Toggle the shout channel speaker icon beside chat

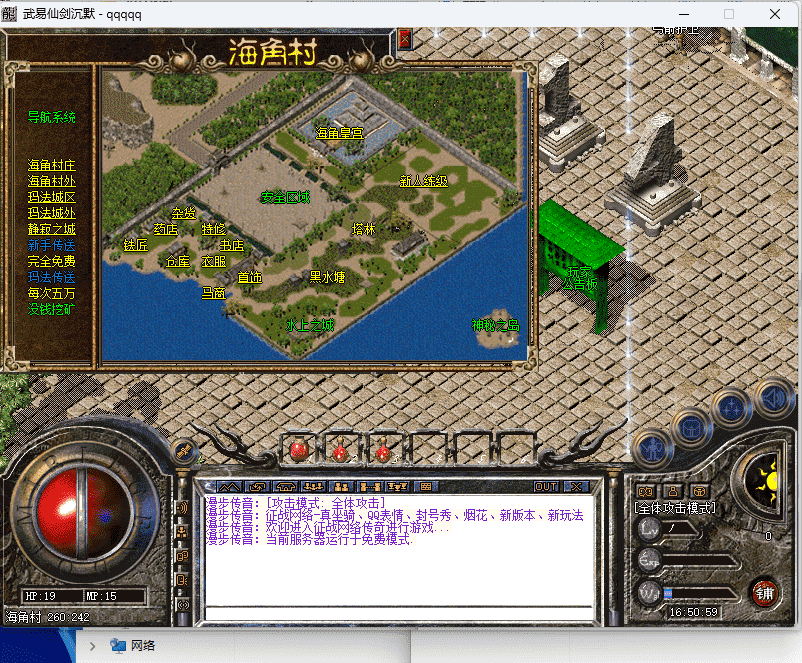[183, 507]
